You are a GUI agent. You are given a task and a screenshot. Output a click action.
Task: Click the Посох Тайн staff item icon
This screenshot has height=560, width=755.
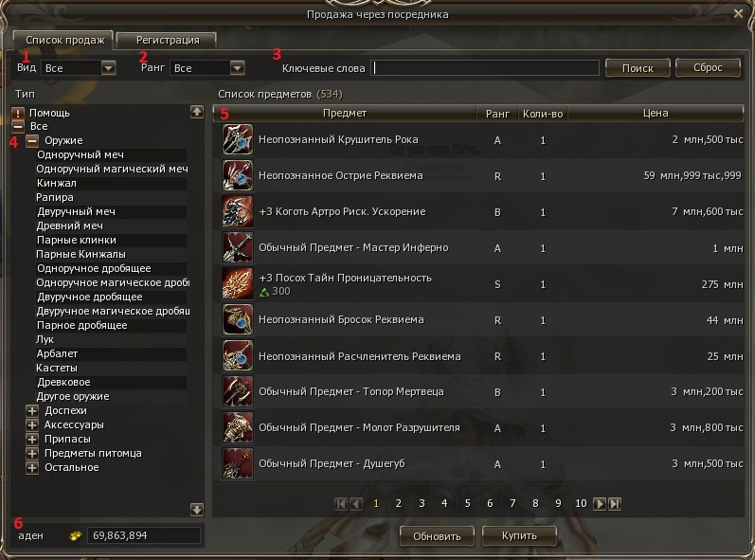pos(238,283)
